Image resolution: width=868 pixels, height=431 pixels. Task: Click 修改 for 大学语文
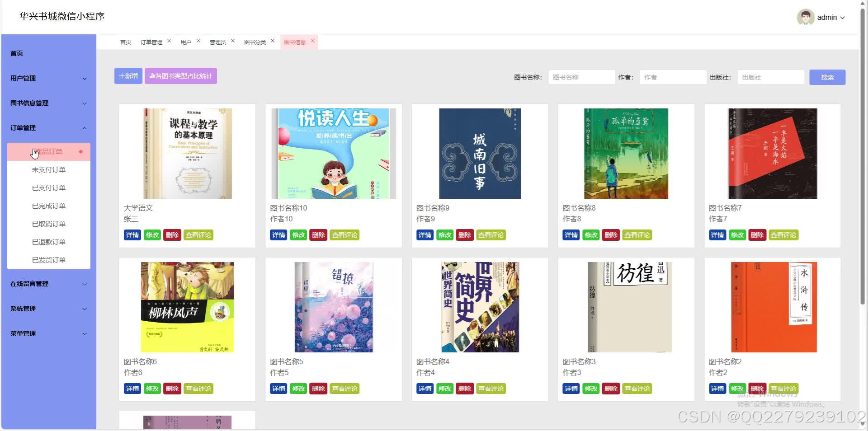(x=152, y=235)
